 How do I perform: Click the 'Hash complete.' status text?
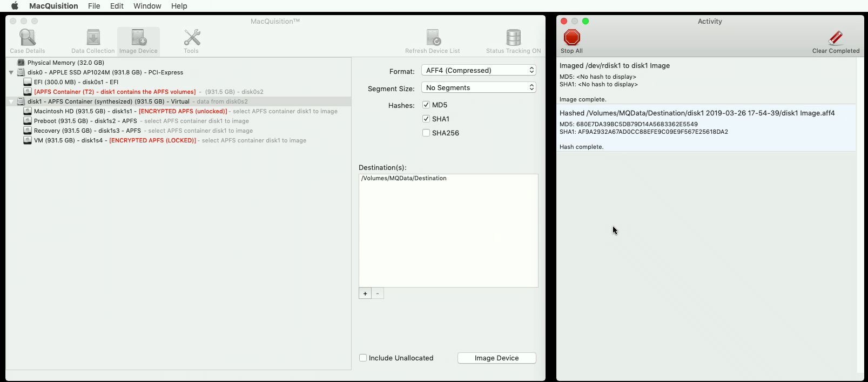point(582,147)
